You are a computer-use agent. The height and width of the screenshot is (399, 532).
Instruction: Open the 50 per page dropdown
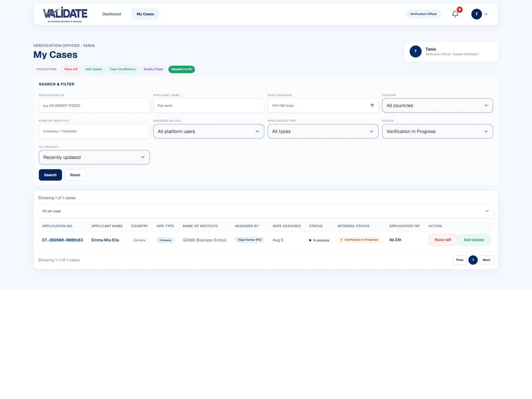click(x=266, y=211)
